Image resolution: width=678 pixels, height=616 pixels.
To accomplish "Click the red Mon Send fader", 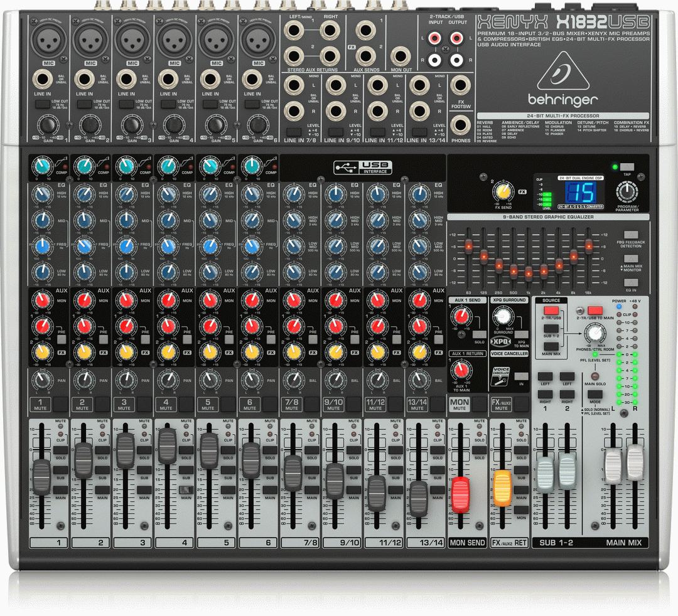I will point(461,494).
